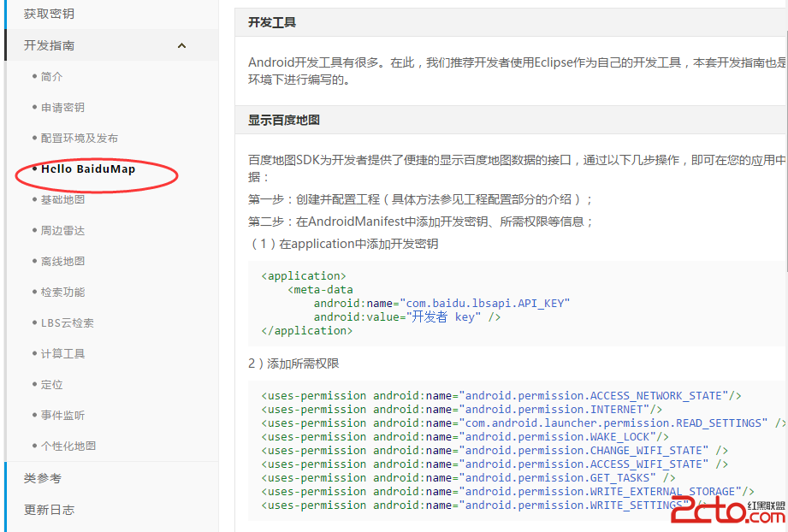Open 更新日志 sidebar section

[49, 509]
